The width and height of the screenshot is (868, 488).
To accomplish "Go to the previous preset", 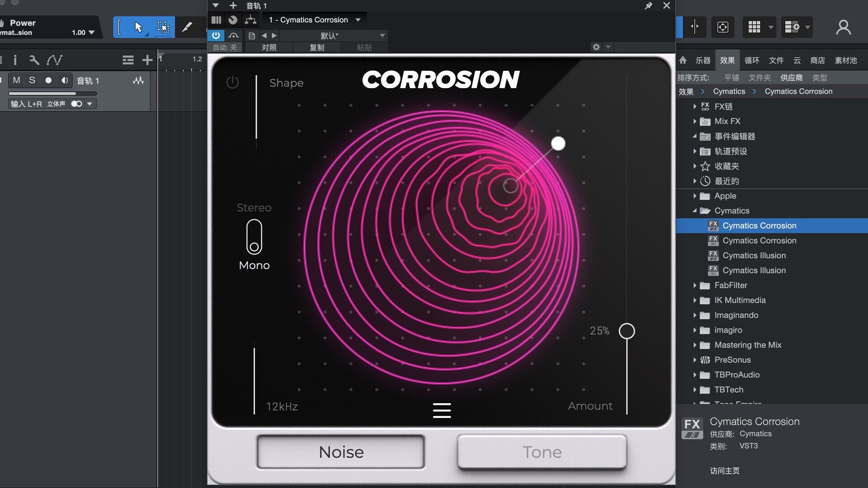I will pyautogui.click(x=264, y=36).
